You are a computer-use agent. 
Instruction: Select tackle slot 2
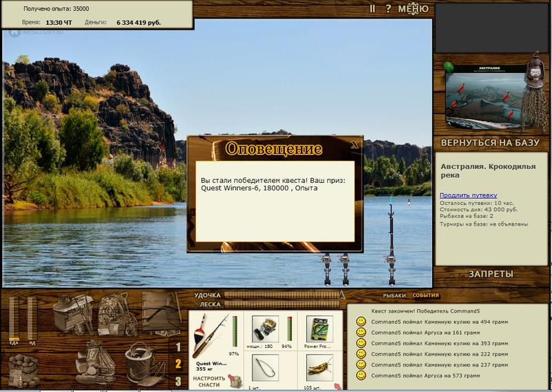pyautogui.click(x=178, y=364)
